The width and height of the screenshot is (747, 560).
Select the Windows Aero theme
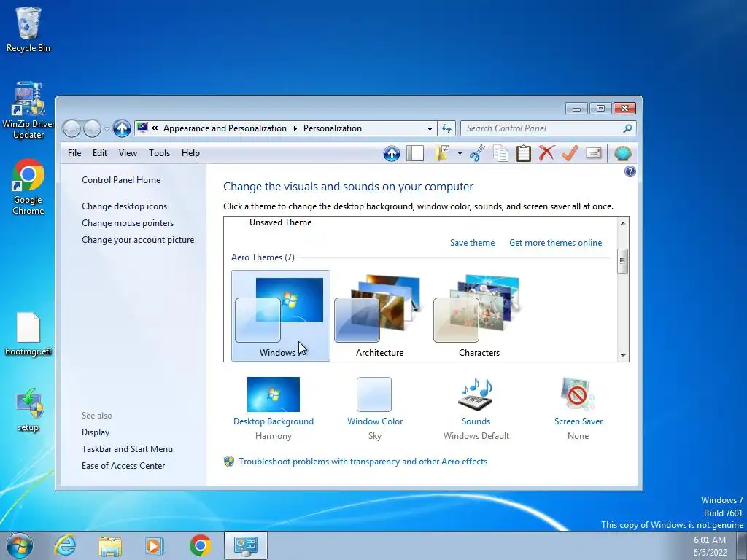pyautogui.click(x=281, y=316)
